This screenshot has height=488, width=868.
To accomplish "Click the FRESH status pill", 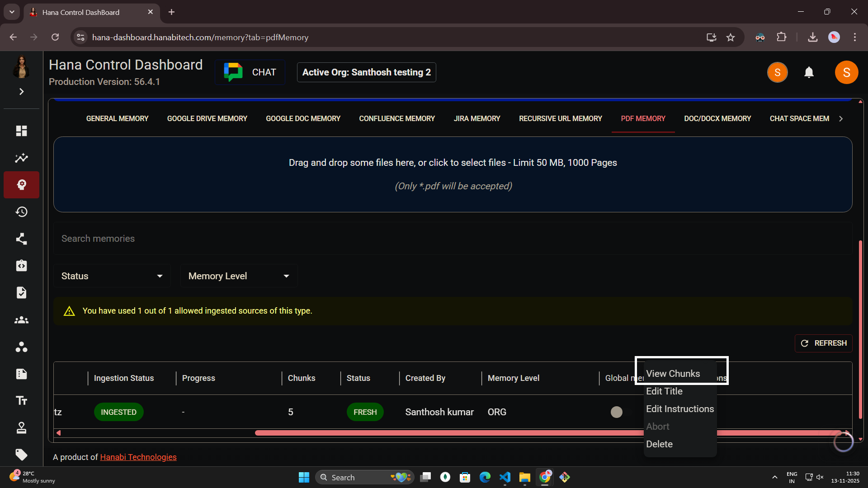I will tap(365, 412).
